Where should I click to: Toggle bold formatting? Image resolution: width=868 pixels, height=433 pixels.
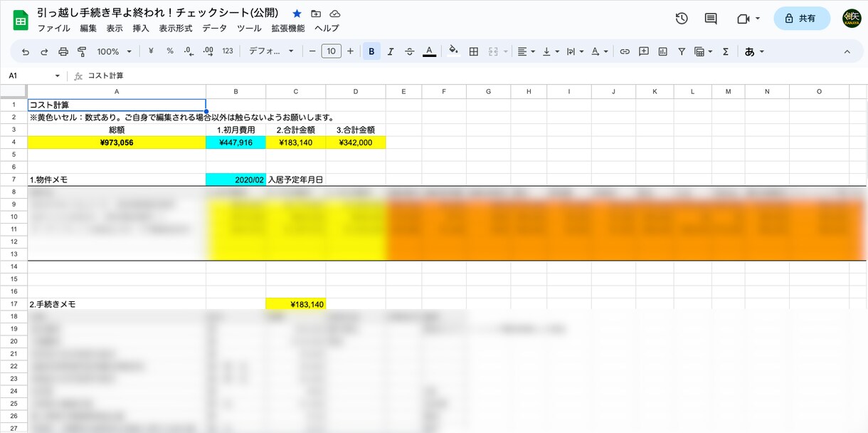tap(371, 51)
